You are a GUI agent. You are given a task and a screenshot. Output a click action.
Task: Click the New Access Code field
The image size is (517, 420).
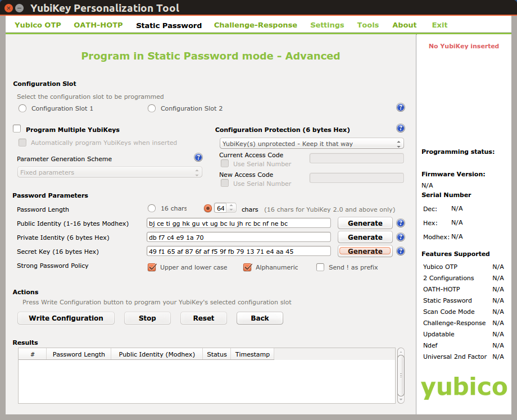coord(357,178)
